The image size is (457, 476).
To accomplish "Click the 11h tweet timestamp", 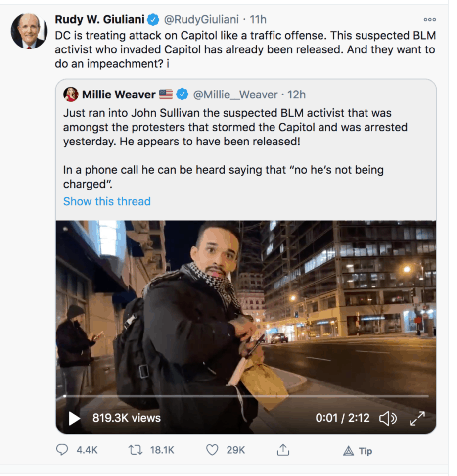I will coord(258,20).
